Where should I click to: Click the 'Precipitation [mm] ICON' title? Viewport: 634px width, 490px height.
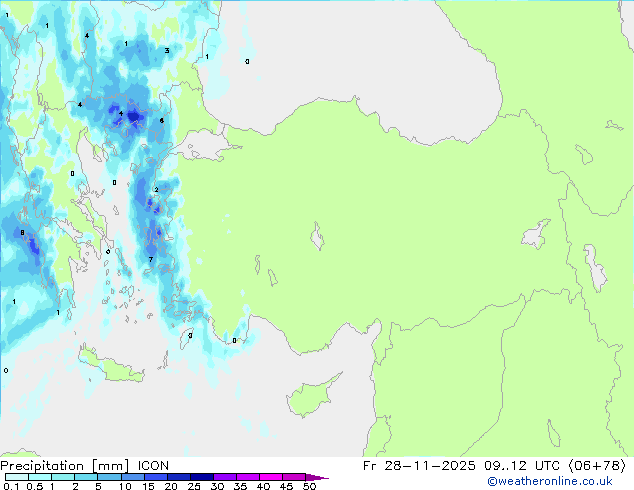[85, 466]
